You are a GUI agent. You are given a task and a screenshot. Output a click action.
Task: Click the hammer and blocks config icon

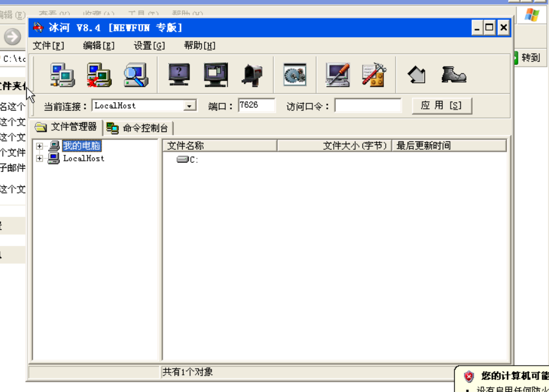click(x=374, y=75)
